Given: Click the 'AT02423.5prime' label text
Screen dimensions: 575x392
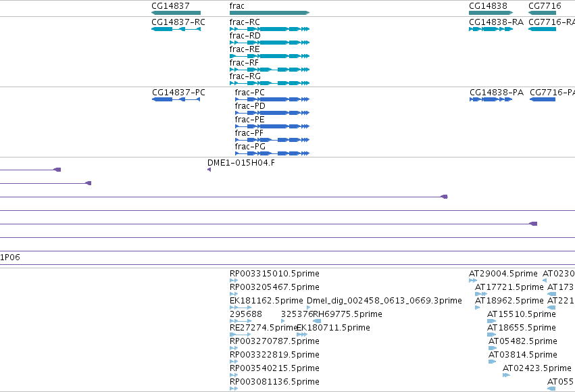Looking at the screenshot, I should click(537, 368).
